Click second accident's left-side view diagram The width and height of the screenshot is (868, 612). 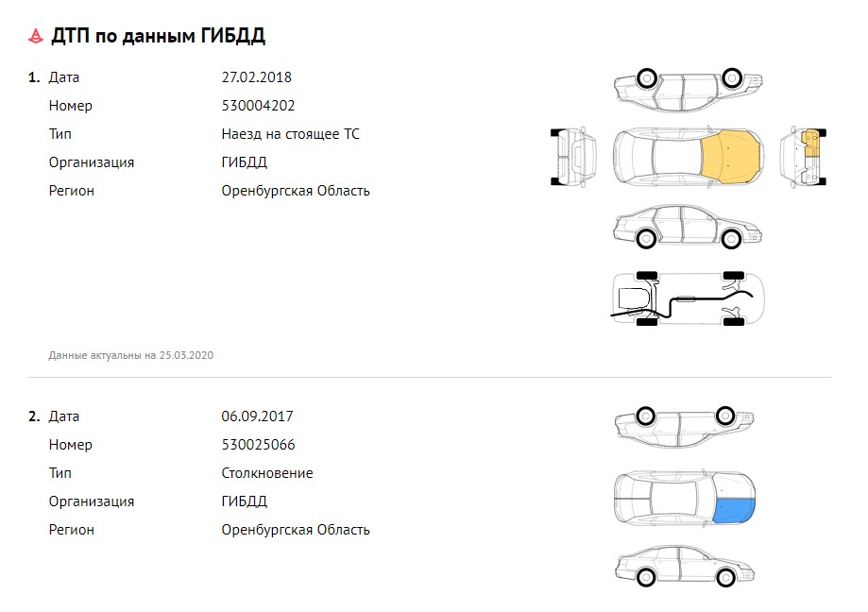point(685,427)
